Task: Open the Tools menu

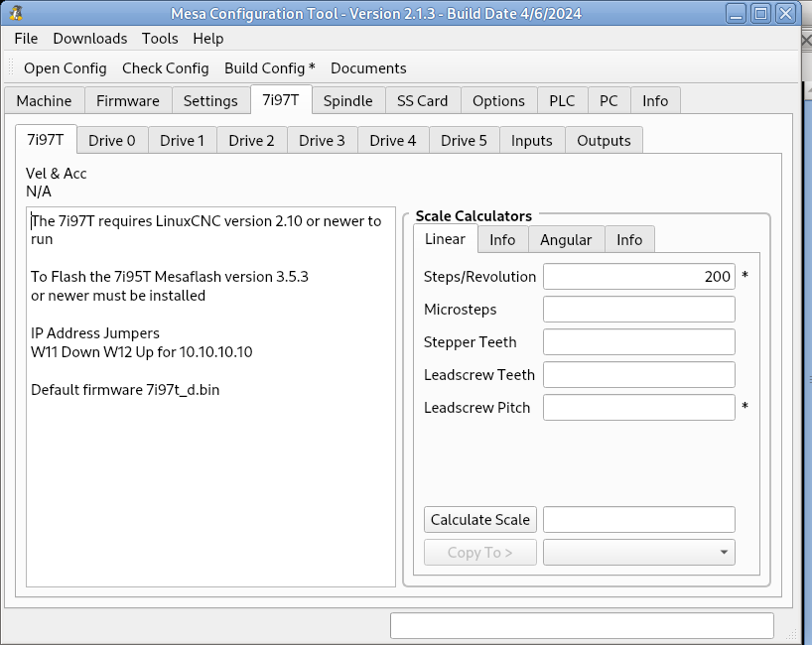Action: [160, 39]
